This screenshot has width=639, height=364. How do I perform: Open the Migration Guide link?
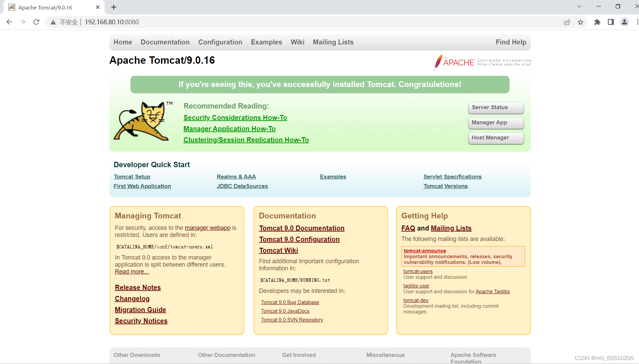(x=140, y=310)
